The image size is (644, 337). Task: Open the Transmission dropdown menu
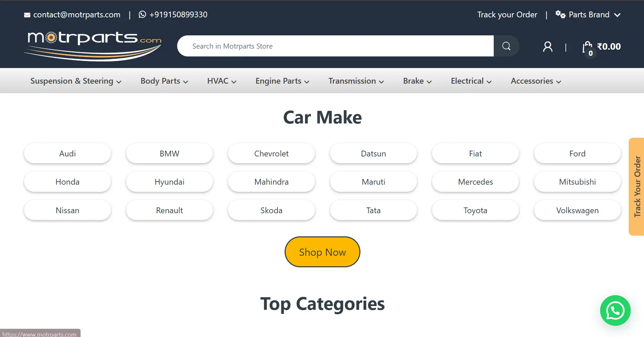coord(356,81)
